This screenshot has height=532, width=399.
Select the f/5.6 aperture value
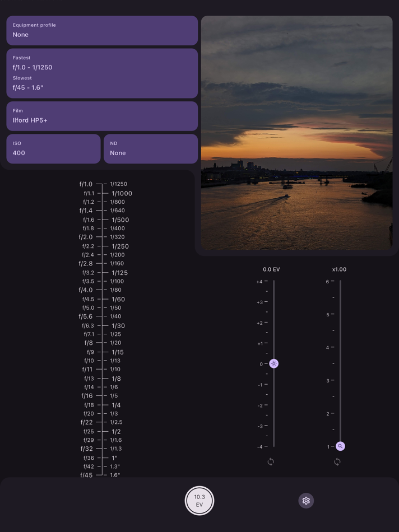86,316
